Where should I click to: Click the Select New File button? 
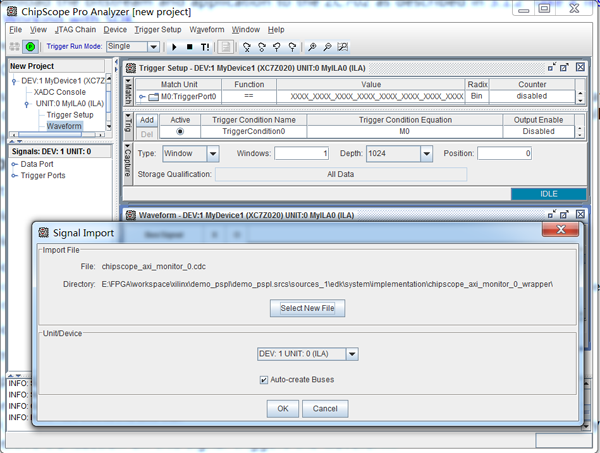(307, 308)
